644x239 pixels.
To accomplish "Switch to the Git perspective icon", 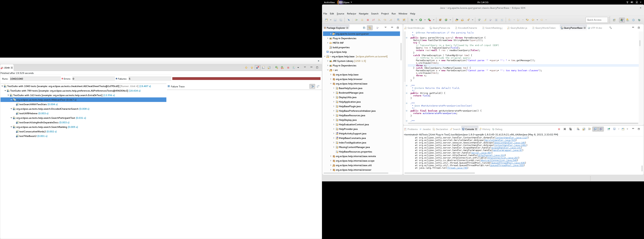I will coord(628,20).
